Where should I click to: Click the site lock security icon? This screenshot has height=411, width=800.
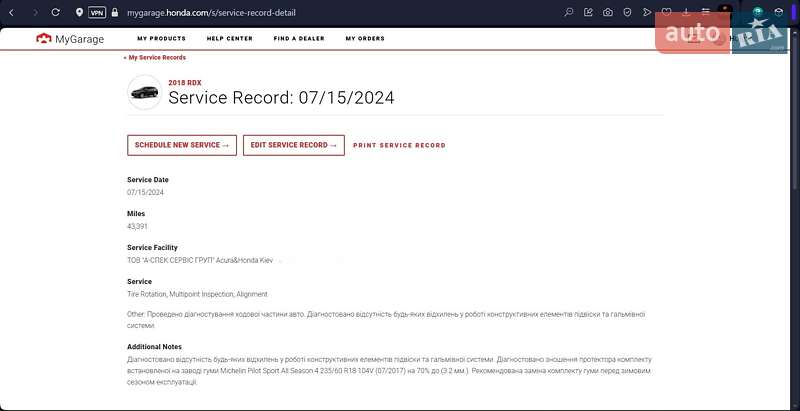pyautogui.click(x=116, y=13)
